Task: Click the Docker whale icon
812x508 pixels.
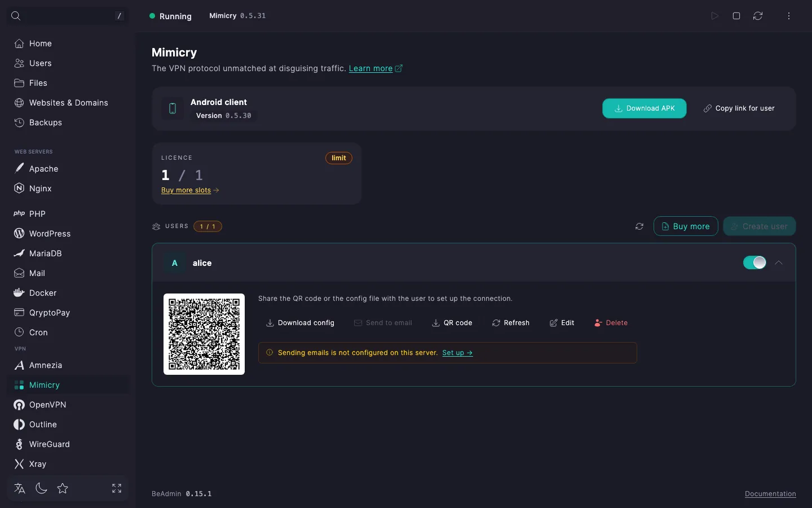Action: tap(19, 293)
